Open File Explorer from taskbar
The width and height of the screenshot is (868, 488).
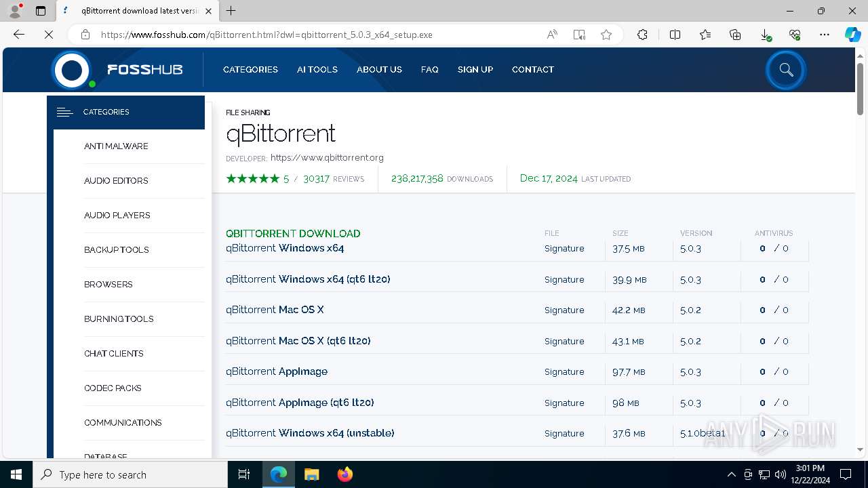click(x=311, y=474)
